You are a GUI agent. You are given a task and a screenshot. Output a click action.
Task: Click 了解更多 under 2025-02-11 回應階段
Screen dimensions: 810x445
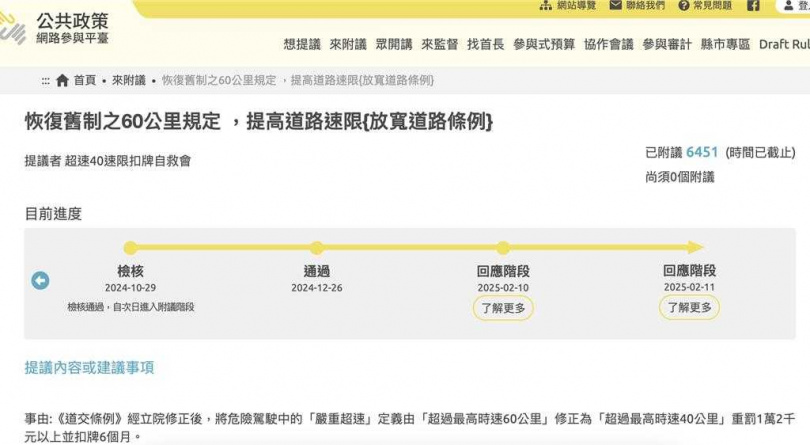coord(689,308)
